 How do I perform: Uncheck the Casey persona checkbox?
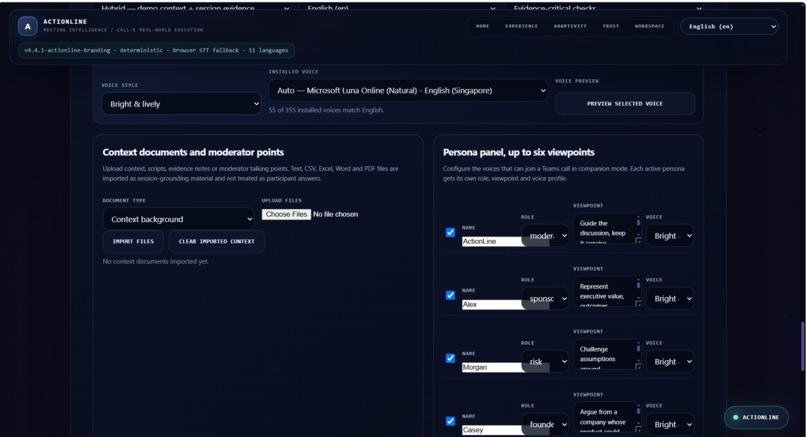pos(450,421)
